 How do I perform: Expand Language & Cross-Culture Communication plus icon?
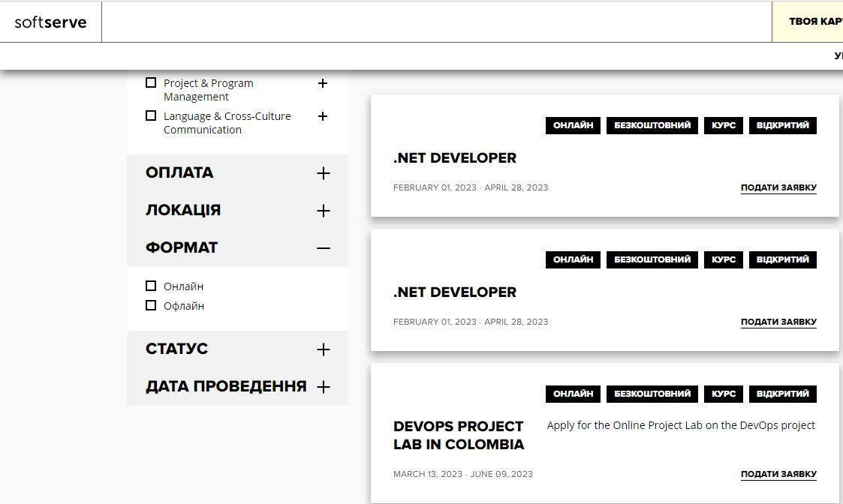(323, 116)
